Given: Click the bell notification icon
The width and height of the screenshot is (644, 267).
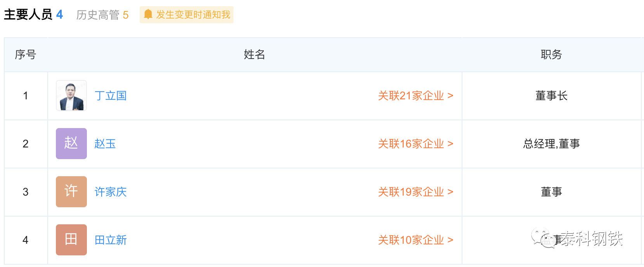Looking at the screenshot, I should coord(148,15).
